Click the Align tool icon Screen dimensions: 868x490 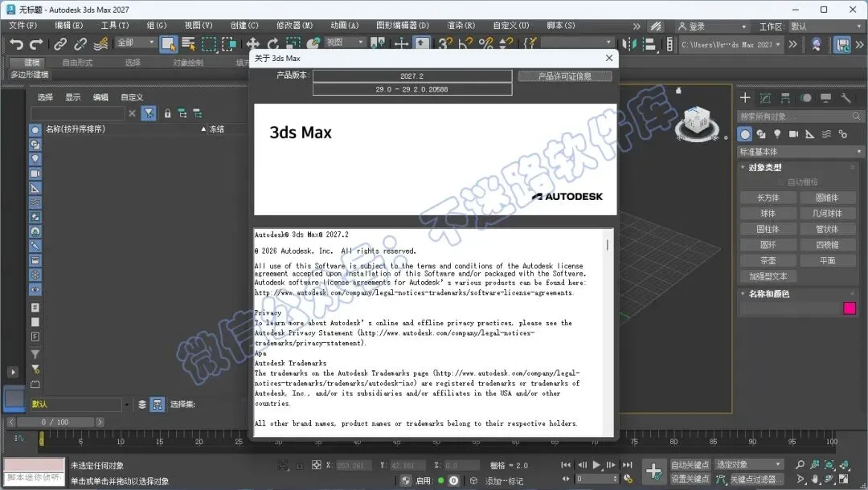click(650, 44)
